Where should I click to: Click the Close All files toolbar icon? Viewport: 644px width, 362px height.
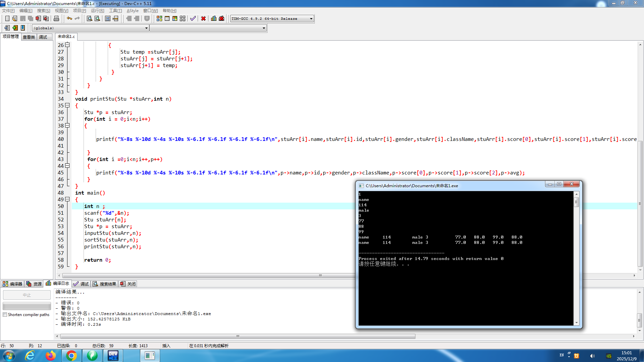46,18
